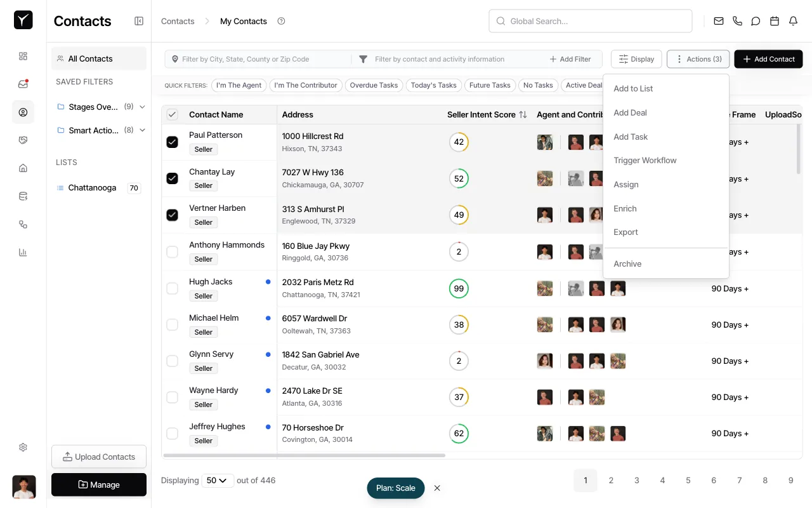Open settings gear in left rail
The image size is (812, 508).
(23, 447)
